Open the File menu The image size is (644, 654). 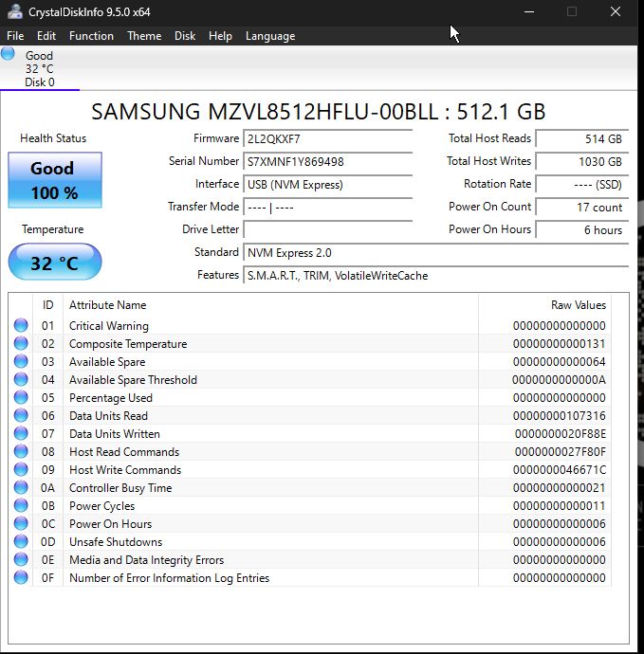[15, 36]
